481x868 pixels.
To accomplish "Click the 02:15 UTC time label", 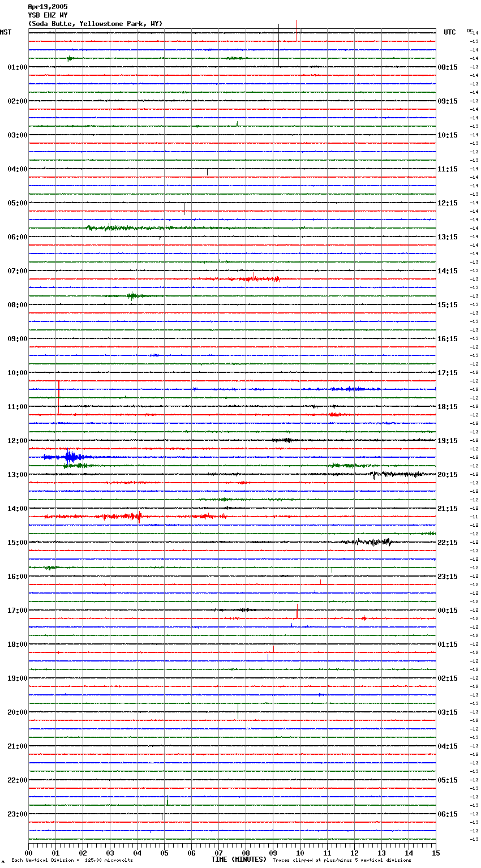I will [448, 678].
